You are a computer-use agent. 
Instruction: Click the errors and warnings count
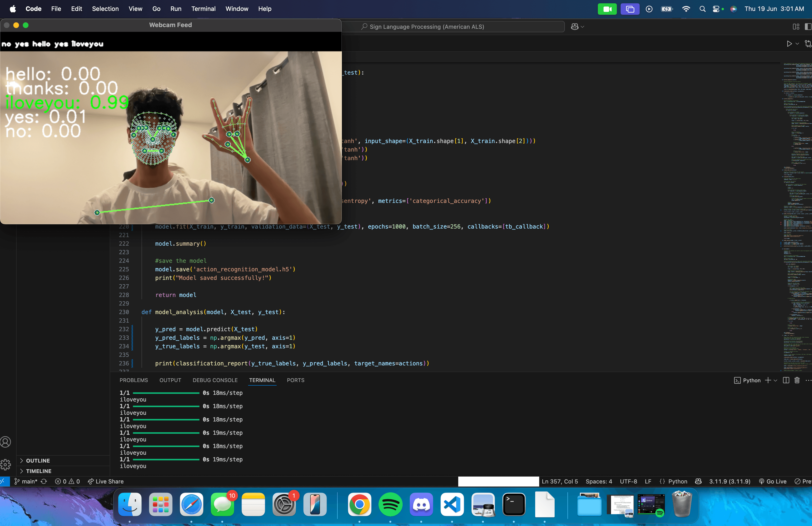(67, 481)
